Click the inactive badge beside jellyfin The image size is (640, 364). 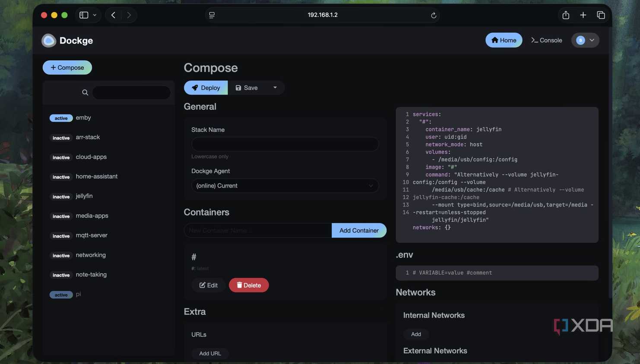[x=61, y=197]
